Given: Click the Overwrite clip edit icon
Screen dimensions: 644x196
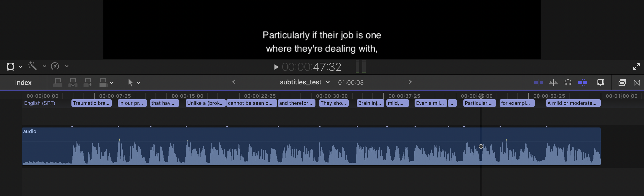Looking at the screenshot, I should click(103, 83).
